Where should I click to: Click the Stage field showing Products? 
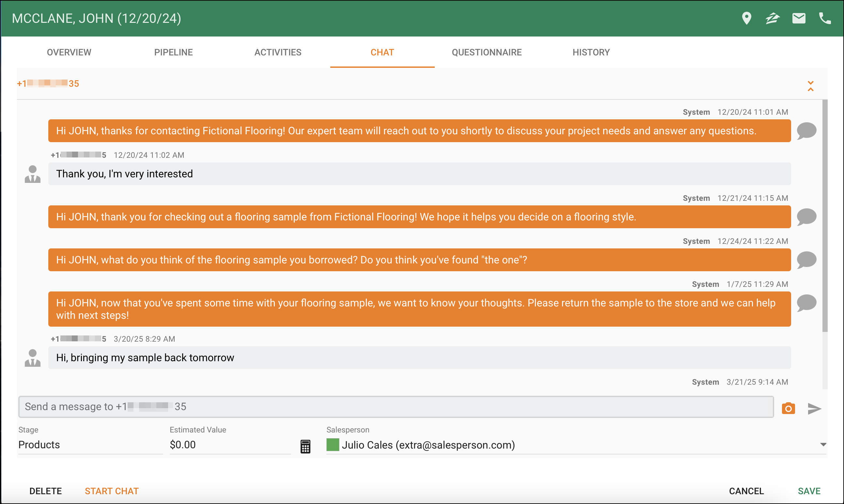(90, 445)
